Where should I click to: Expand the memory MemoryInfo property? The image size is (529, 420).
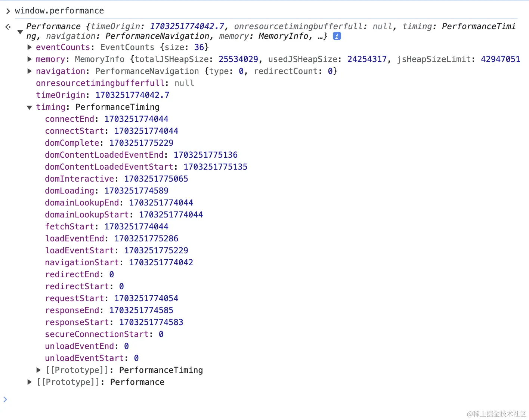(30, 59)
